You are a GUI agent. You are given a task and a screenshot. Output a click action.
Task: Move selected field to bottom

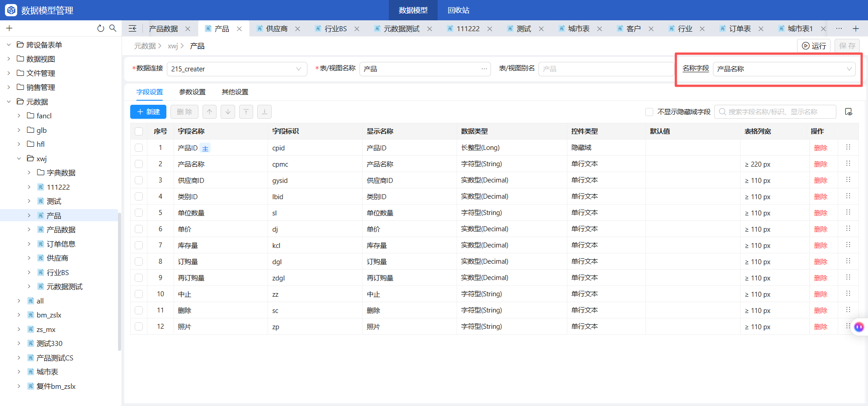[264, 112]
